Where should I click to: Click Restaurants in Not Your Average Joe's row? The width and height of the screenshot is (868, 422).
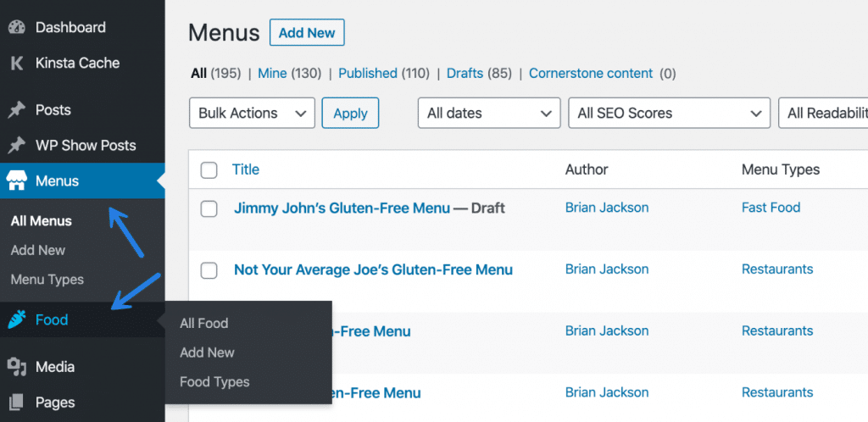pos(777,269)
